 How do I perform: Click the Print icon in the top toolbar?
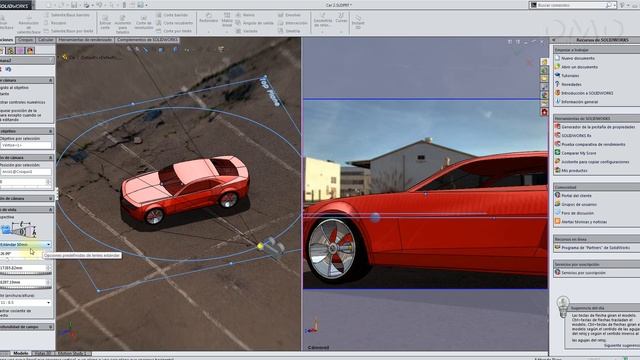tap(87, 5)
